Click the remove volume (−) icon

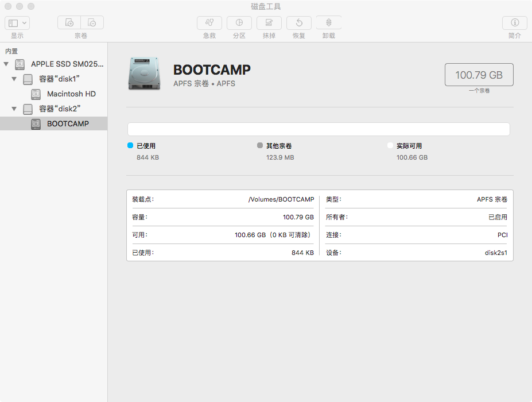coord(92,23)
